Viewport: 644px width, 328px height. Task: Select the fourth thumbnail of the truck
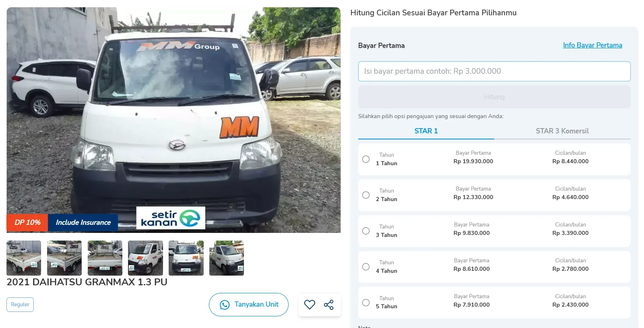(x=145, y=258)
